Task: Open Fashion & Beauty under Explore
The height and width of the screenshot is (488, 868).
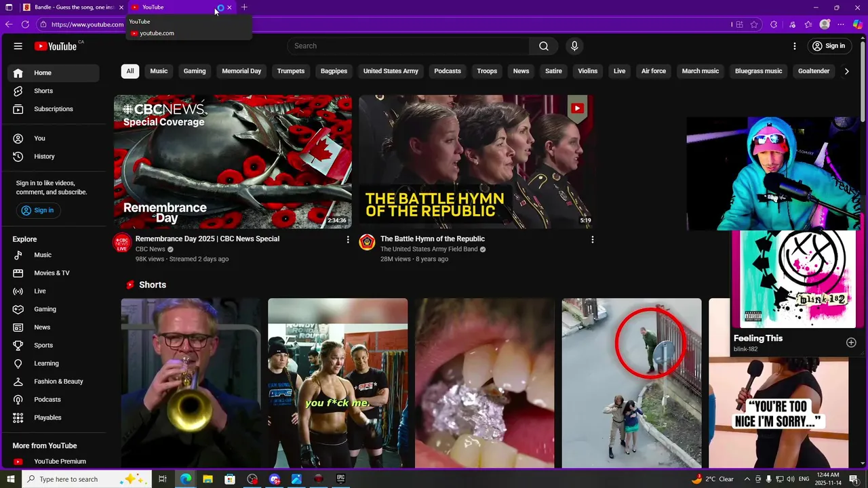Action: (x=53, y=382)
